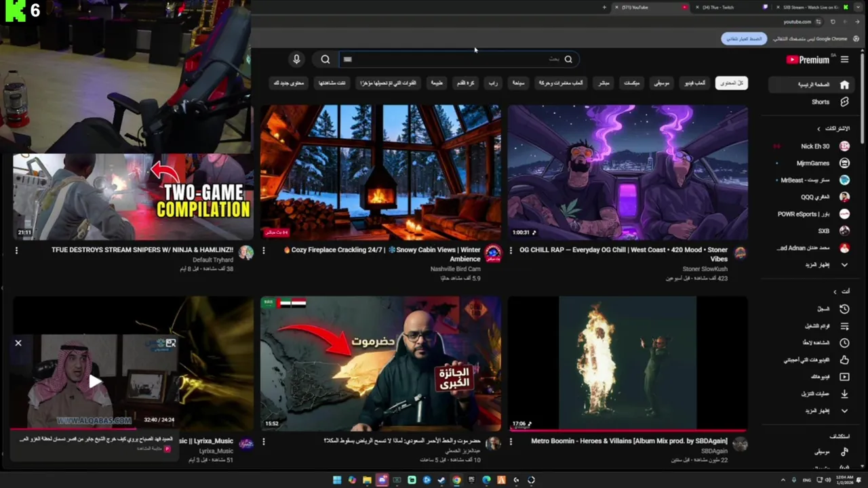Open Your videos play-box icon
This screenshot has height=488, width=868.
click(844, 377)
